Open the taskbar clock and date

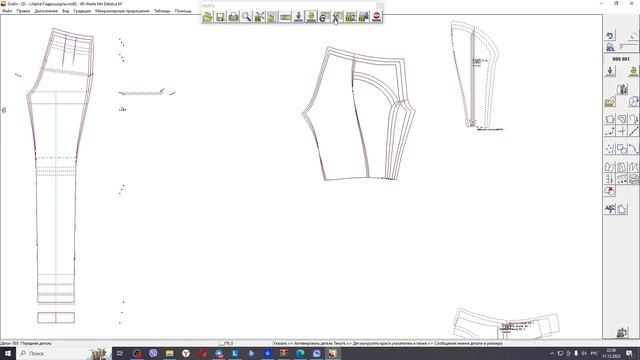[x=611, y=353]
